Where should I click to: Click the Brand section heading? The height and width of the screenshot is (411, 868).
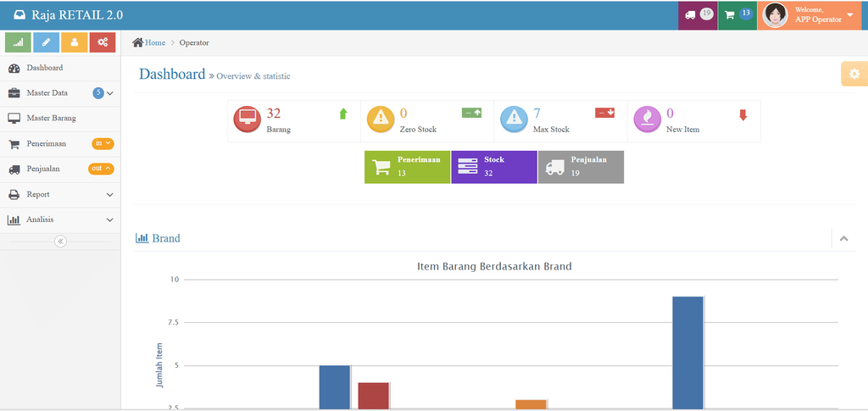(x=158, y=238)
